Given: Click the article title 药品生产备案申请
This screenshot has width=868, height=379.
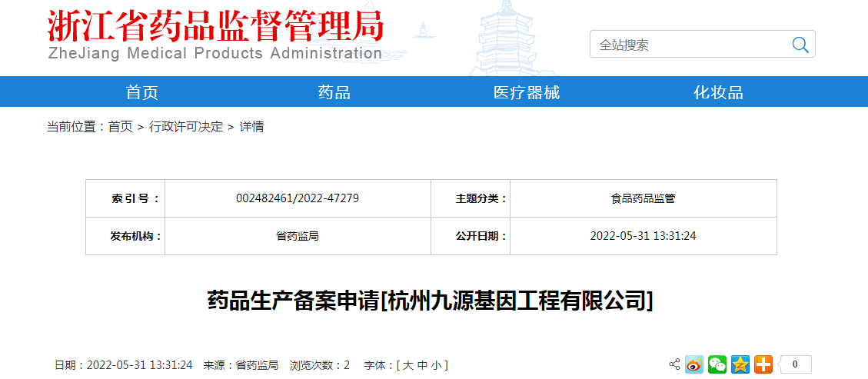Looking at the screenshot, I should point(430,301).
